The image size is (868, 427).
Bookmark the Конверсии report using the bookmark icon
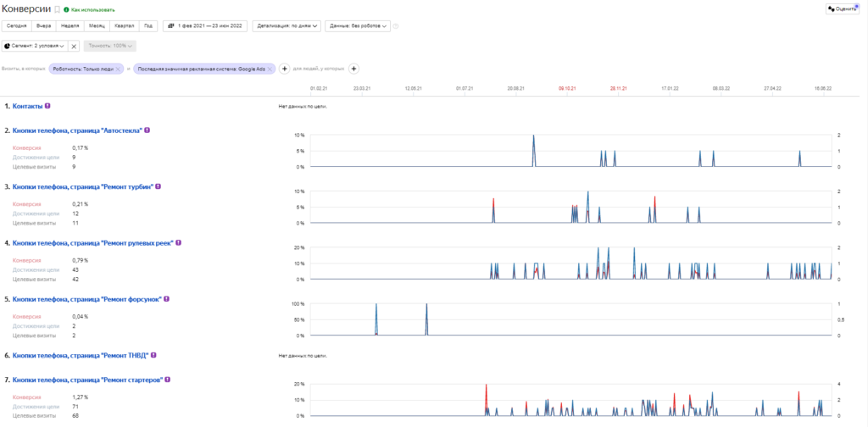pos(57,9)
